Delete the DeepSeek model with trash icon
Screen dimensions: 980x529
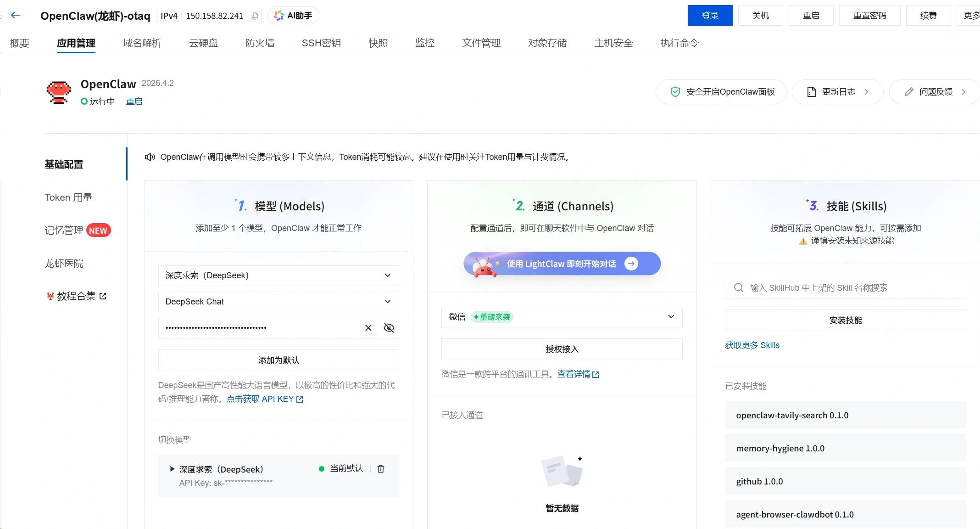[381, 469]
